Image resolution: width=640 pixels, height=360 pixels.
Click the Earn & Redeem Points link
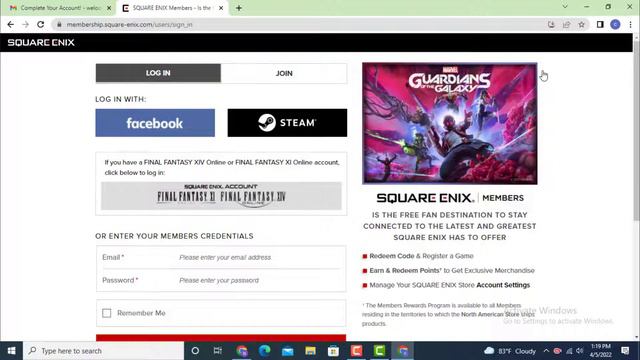(x=405, y=271)
